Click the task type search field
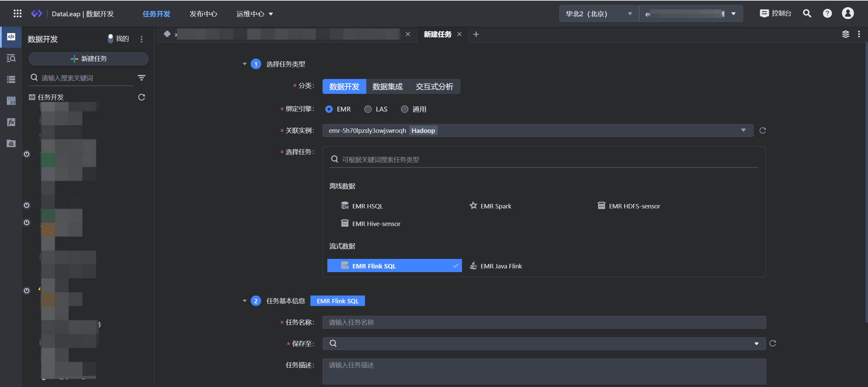The height and width of the screenshot is (387, 868). [x=544, y=159]
